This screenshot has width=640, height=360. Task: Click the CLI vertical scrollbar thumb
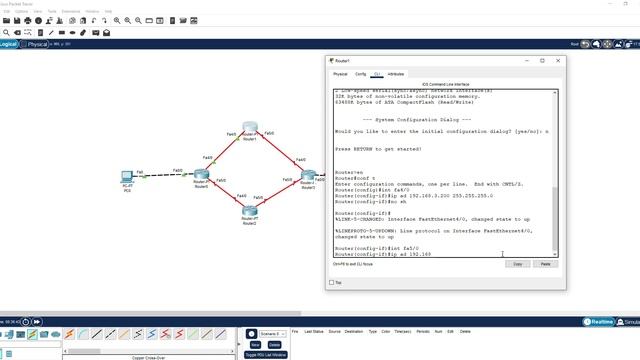(555, 219)
